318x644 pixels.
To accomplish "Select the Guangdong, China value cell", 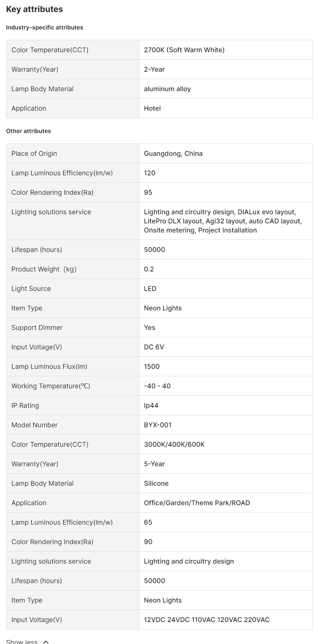I will pyautogui.click(x=173, y=153).
